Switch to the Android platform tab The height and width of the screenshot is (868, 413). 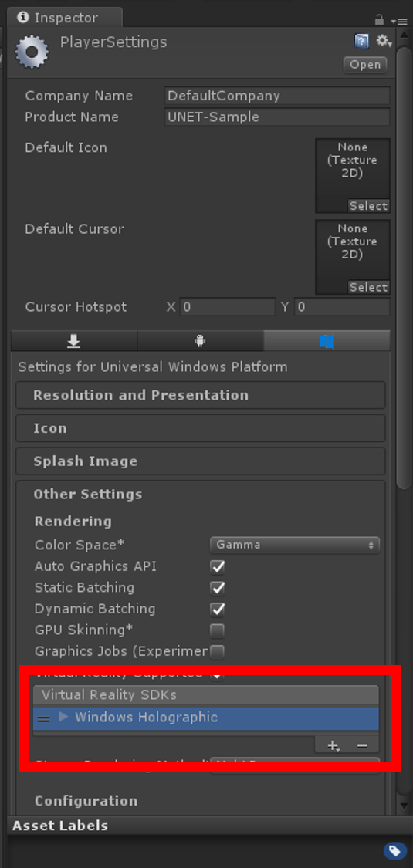pyautogui.click(x=200, y=342)
